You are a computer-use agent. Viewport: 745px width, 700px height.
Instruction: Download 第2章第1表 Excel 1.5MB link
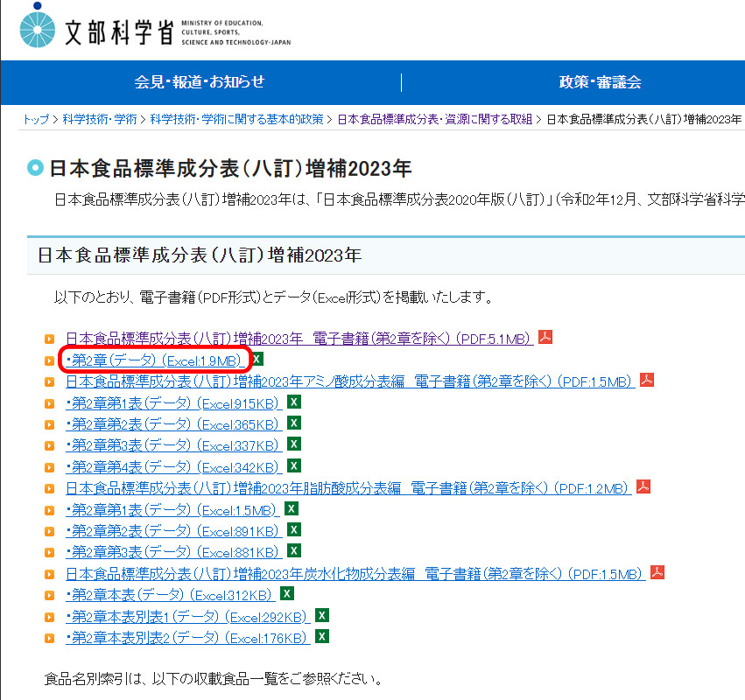coord(172,510)
